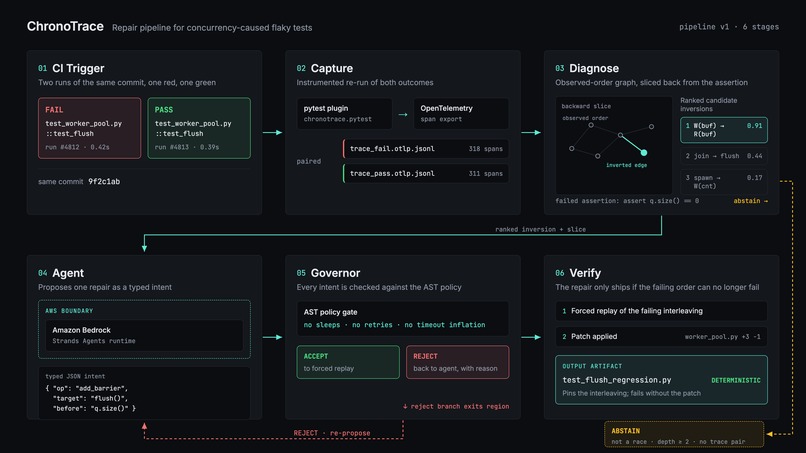Open test_flush_regression.py output artifact
Image resolution: width=806 pixels, height=453 pixels.
661,379
